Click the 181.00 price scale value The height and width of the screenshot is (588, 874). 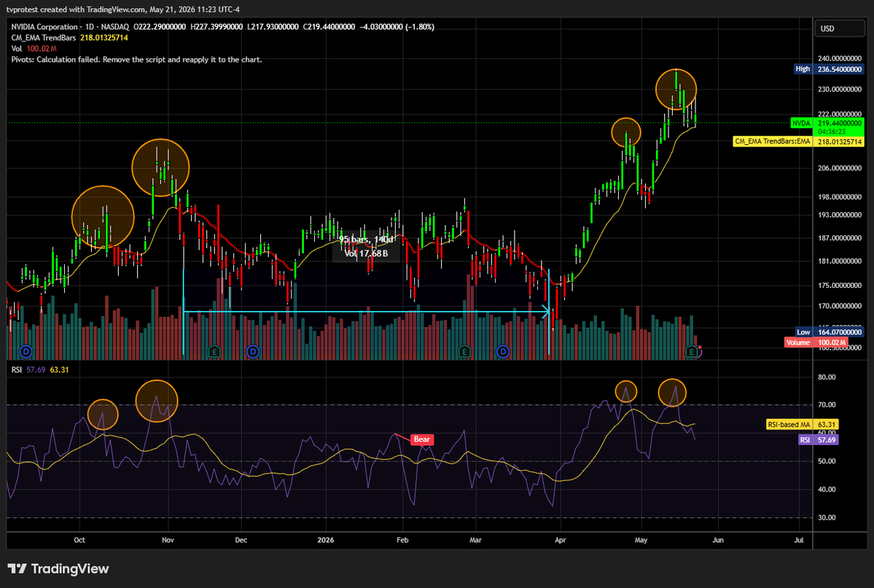pyautogui.click(x=840, y=262)
